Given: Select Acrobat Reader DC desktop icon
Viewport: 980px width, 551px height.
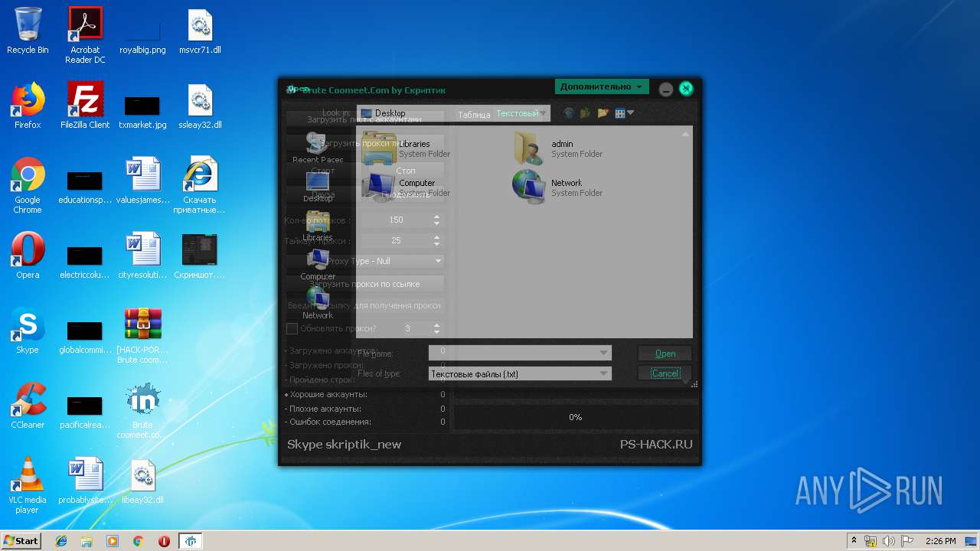Looking at the screenshot, I should click(x=85, y=35).
